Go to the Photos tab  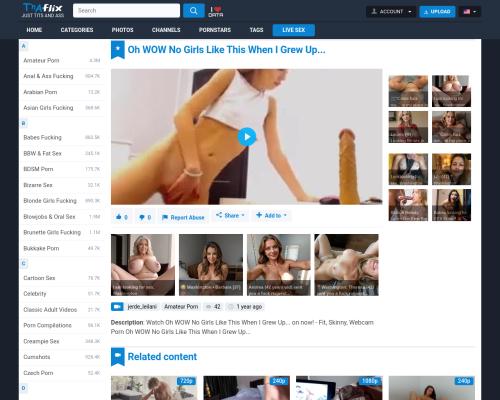pos(122,30)
